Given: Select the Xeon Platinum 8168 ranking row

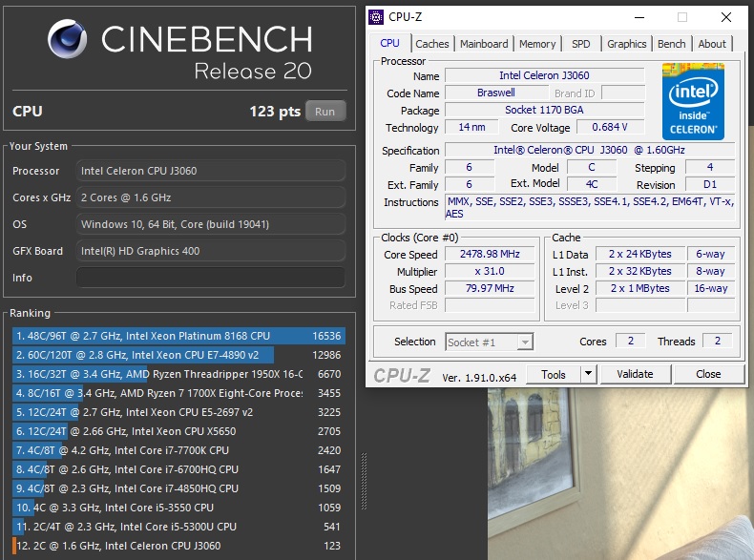Looking at the screenshot, I should click(x=178, y=336).
